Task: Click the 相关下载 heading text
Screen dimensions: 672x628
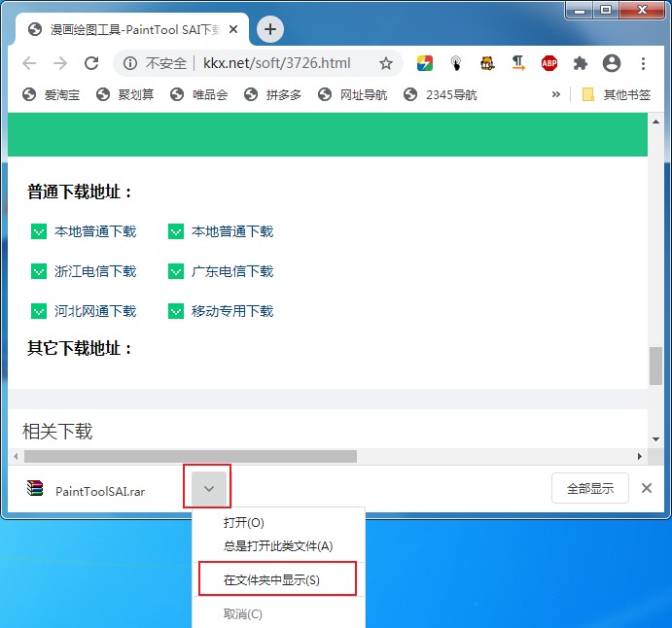Action: click(57, 431)
